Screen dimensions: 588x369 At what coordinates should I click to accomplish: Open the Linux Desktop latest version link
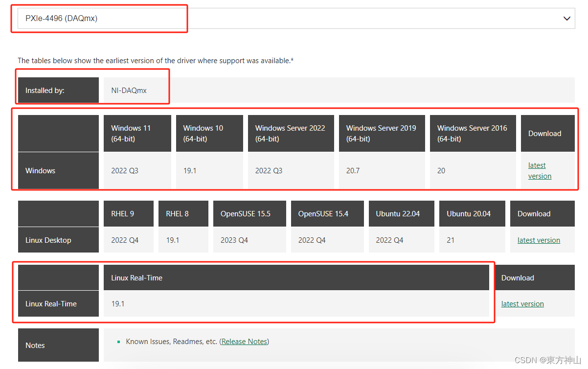pos(539,240)
